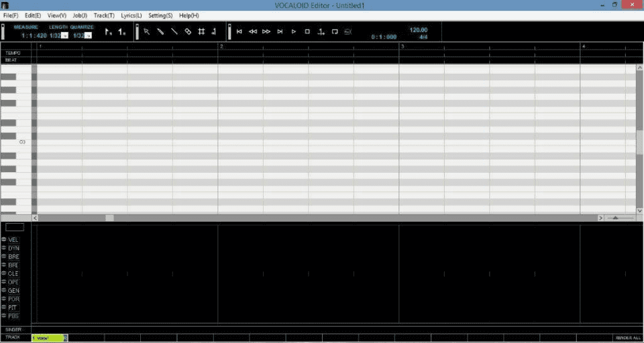Select the CLE control parameter
The height and width of the screenshot is (343, 644).
coord(13,273)
